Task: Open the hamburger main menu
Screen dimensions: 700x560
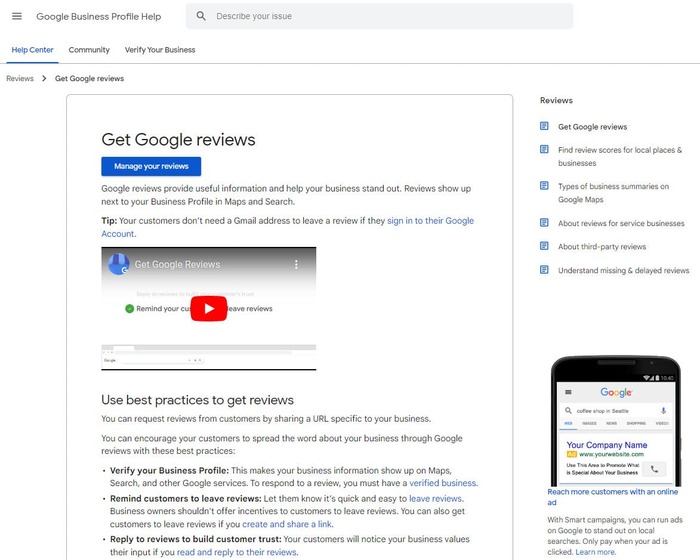Action: 16,16
